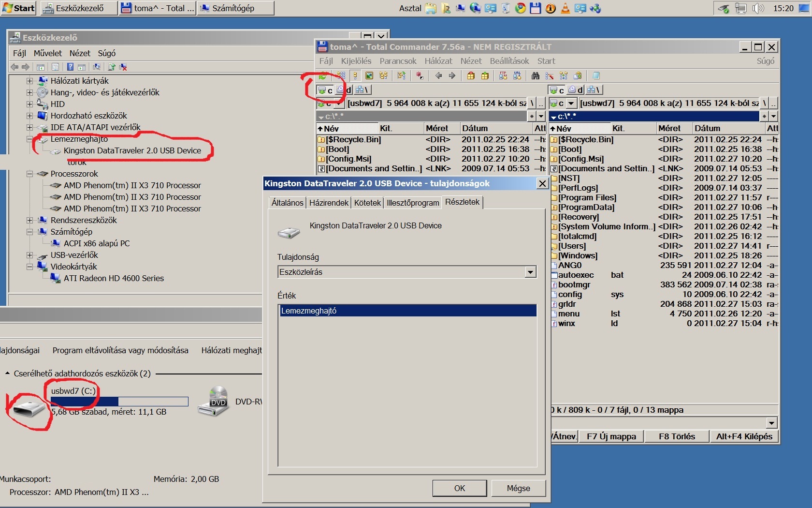This screenshot has height=508, width=812.
Task: Open Illesztőprogram tab
Action: pyautogui.click(x=413, y=203)
